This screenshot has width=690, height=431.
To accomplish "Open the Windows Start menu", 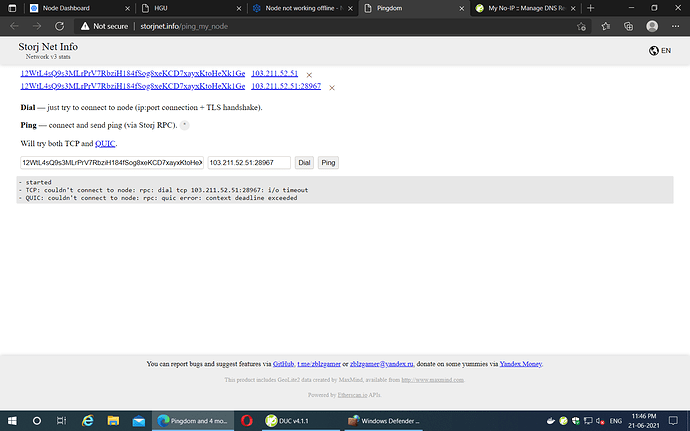I will coord(11,420).
